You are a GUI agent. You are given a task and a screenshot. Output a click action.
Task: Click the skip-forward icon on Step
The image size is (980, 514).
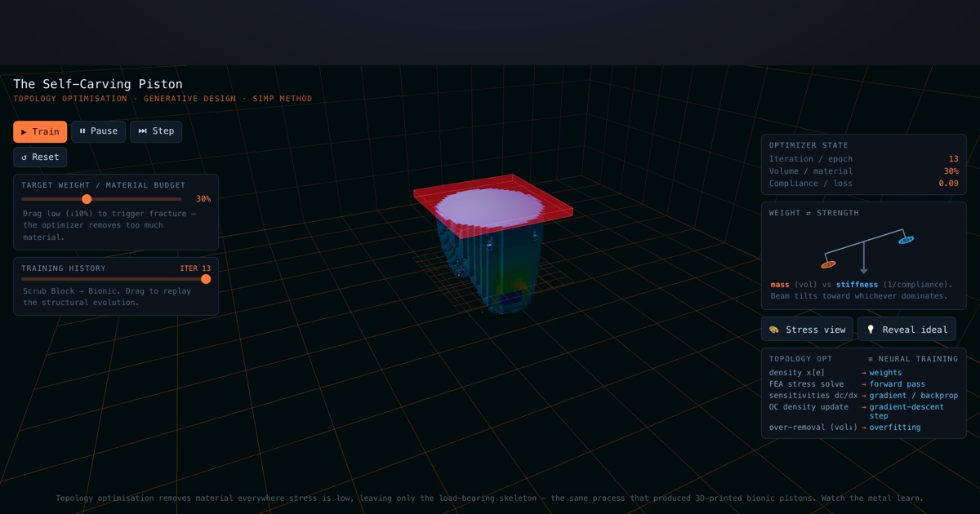tap(142, 131)
